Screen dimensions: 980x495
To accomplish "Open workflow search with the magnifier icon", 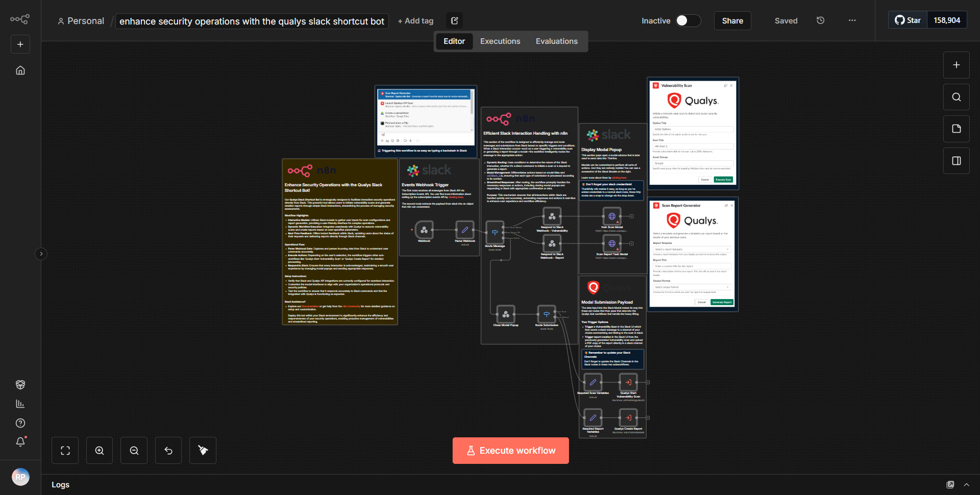I will coord(956,96).
